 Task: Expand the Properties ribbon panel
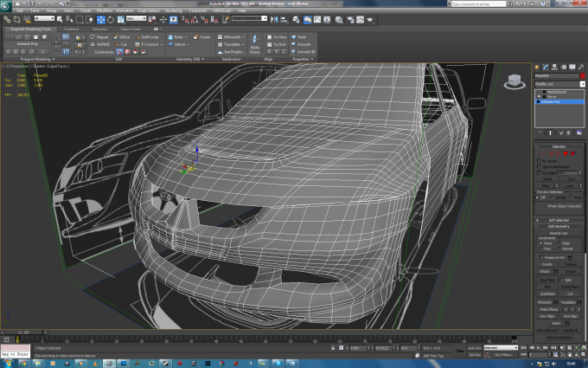tap(303, 59)
